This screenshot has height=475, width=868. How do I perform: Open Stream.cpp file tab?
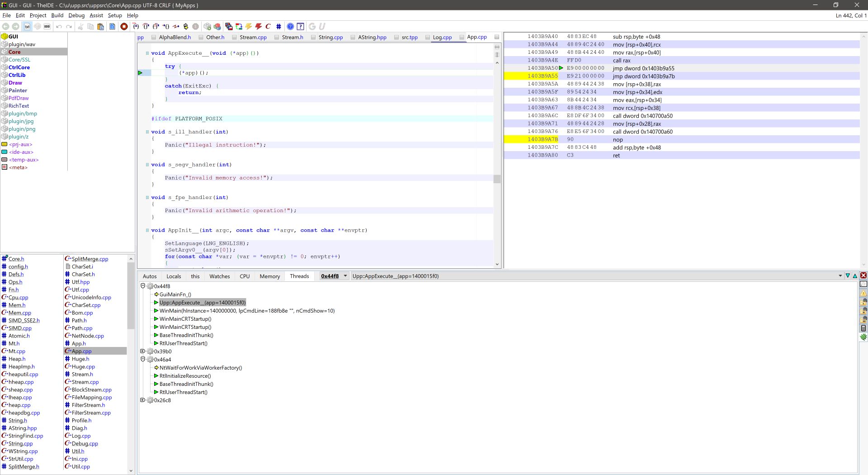pyautogui.click(x=253, y=38)
